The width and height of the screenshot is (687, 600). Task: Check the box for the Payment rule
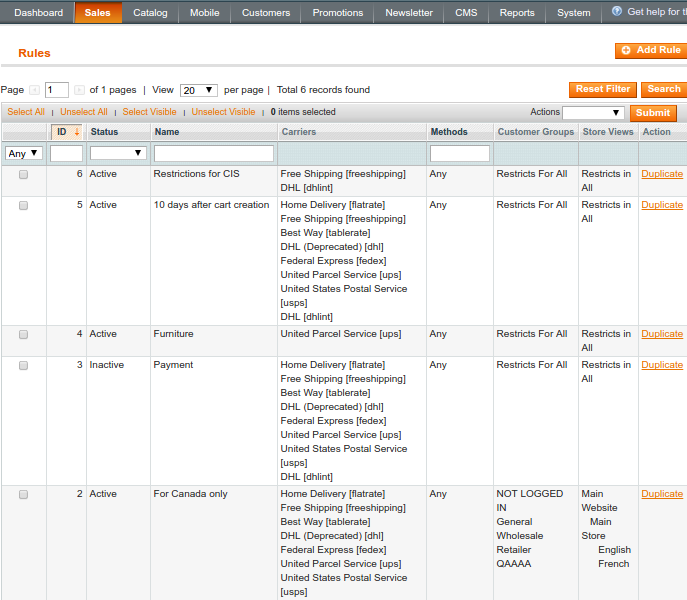pyautogui.click(x=23, y=365)
